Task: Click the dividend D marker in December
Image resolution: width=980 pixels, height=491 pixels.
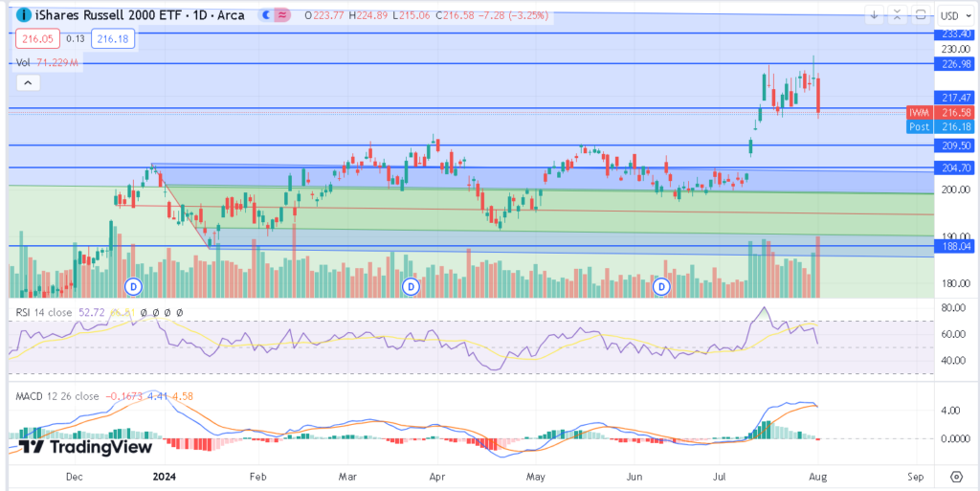Action: tap(132, 287)
